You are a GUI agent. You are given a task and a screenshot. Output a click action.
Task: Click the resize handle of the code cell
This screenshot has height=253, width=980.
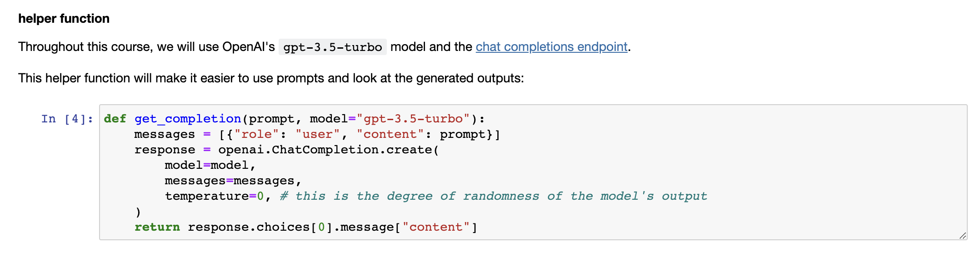962,235
